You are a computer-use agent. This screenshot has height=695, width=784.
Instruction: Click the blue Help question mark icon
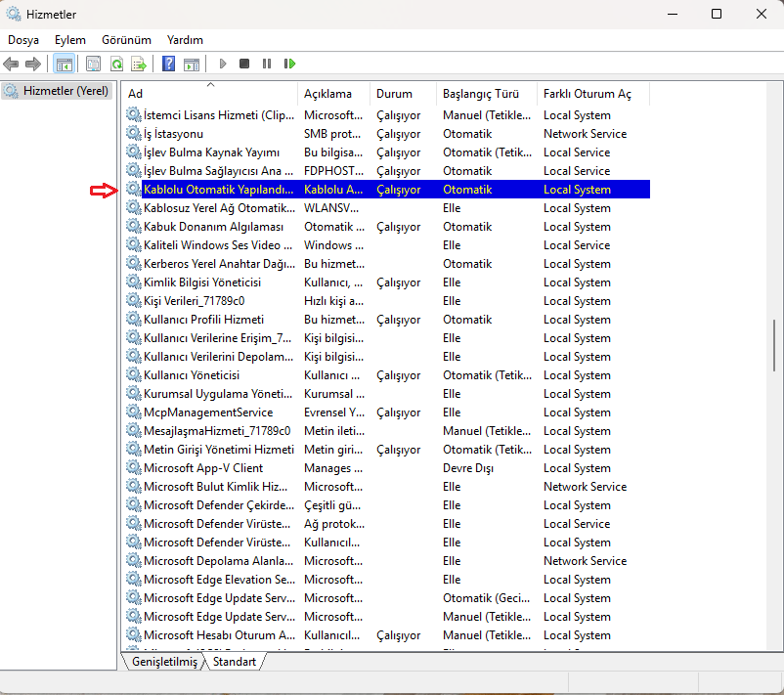coord(168,64)
